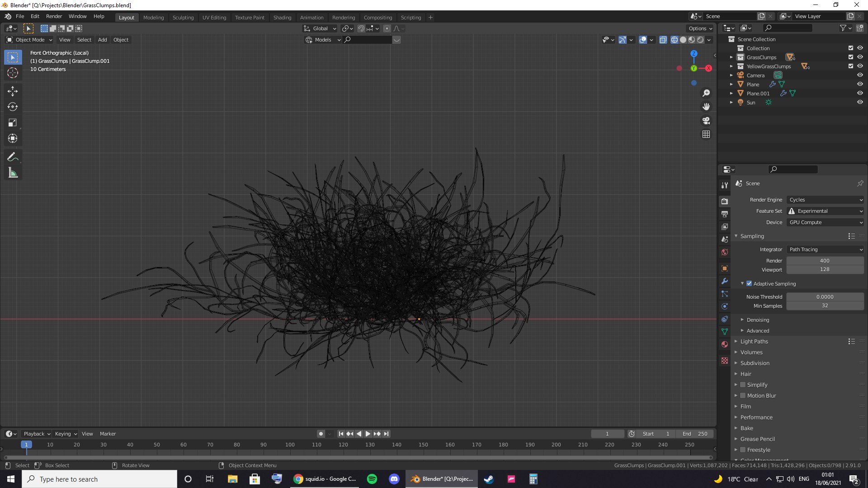Open the Integrator Path Tracing dropdown
The height and width of the screenshot is (488, 868).
pyautogui.click(x=826, y=249)
